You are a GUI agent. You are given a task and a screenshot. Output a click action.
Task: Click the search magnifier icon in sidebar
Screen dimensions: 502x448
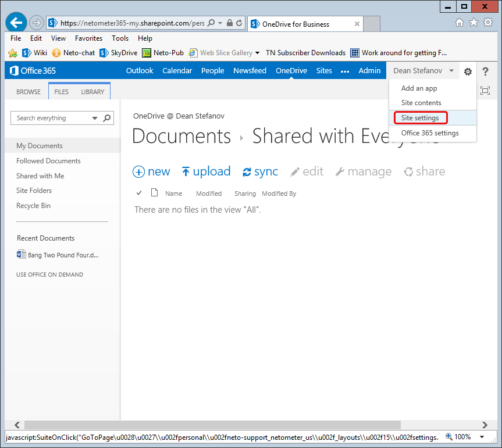pos(107,118)
